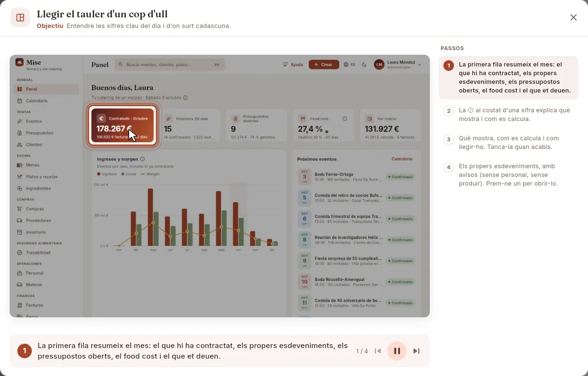
Task: Click the info icon beside 'Ingresos y margen'
Action: 142,159
